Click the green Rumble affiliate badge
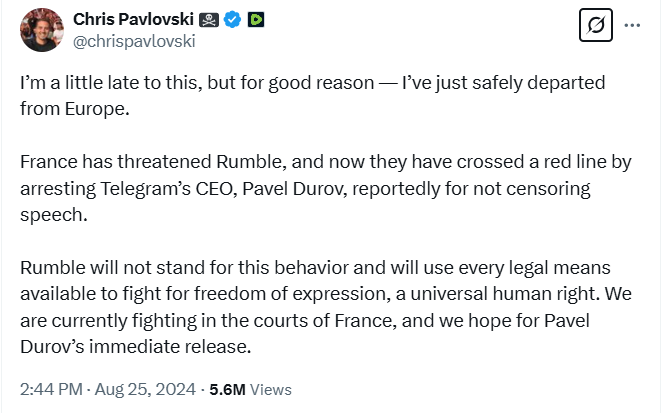This screenshot has height=413, width=661. 256,19
